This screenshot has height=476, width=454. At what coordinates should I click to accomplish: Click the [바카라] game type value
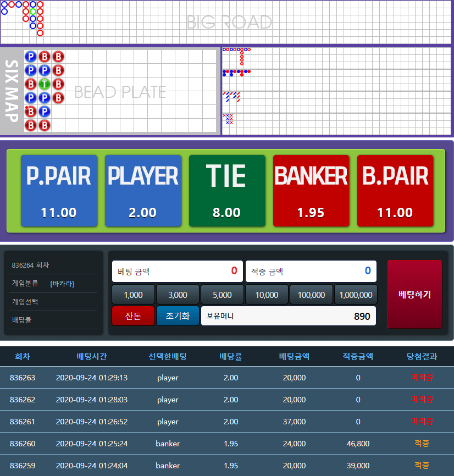click(62, 284)
